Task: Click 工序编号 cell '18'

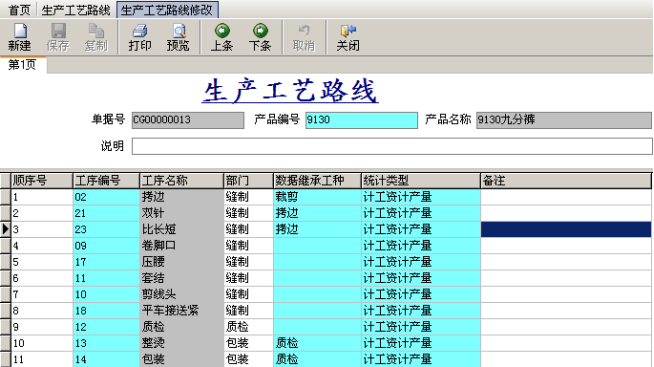Action: coord(106,311)
